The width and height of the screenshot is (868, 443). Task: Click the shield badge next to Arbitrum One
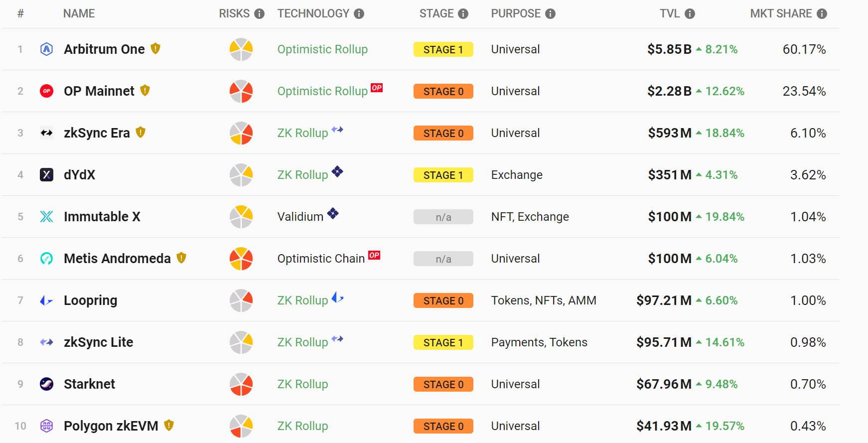click(156, 49)
